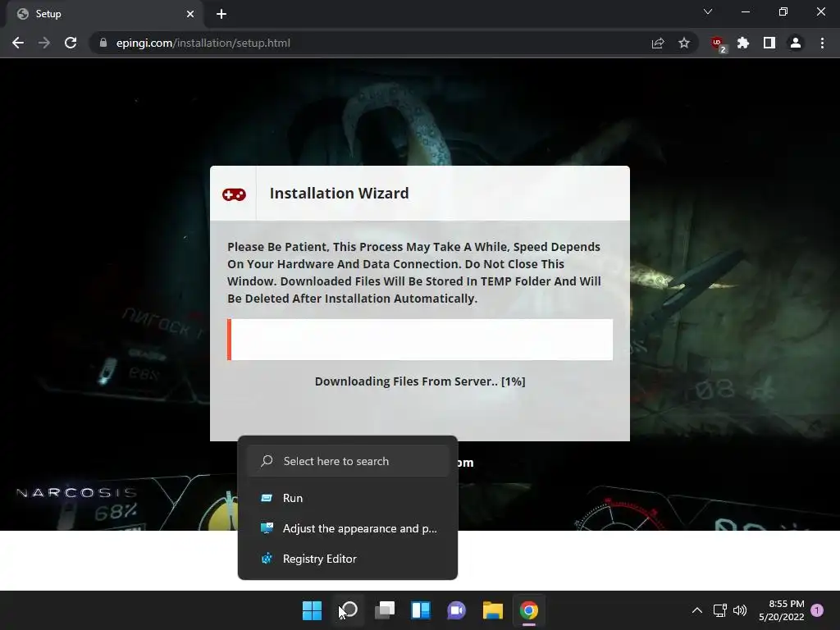Open the Chrome profile menu
Viewport: 840px width, 630px height.
[796, 43]
